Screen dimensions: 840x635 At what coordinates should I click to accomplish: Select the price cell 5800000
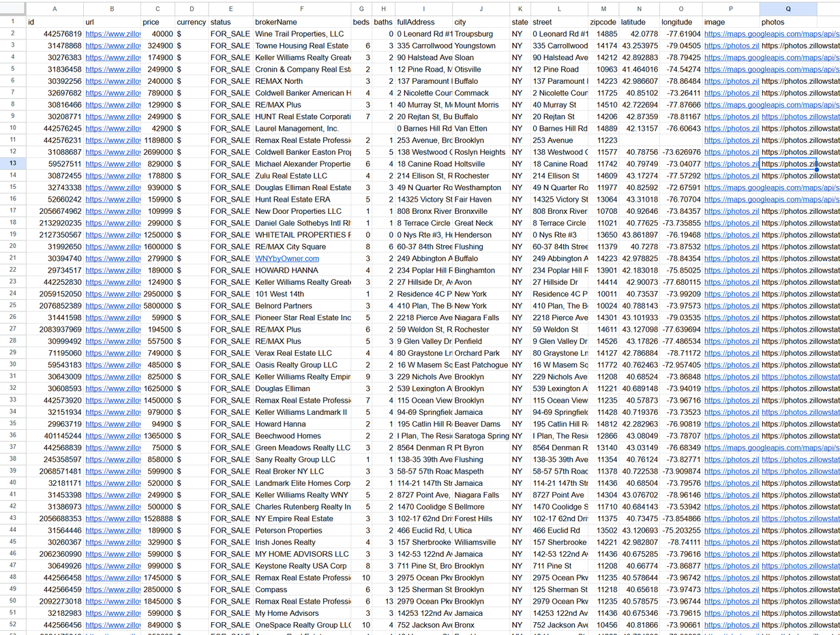pyautogui.click(x=157, y=306)
